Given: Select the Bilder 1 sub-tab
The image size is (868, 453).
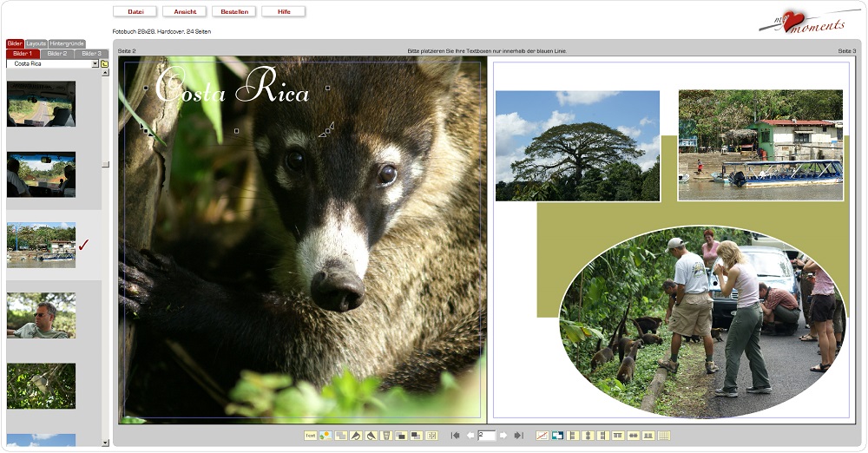Looking at the screenshot, I should [23, 54].
